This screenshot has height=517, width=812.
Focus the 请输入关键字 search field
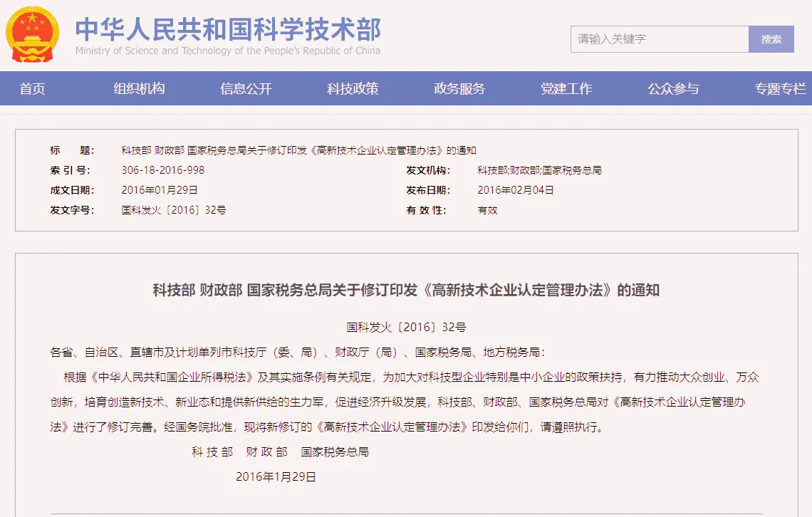pos(660,39)
